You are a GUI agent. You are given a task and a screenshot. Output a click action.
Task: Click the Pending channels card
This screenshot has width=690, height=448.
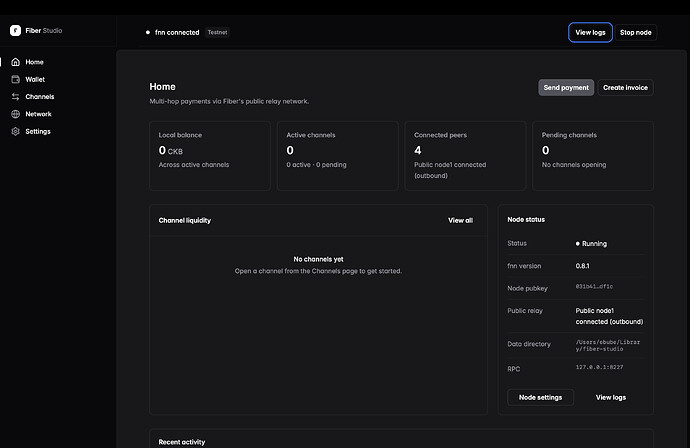(593, 156)
